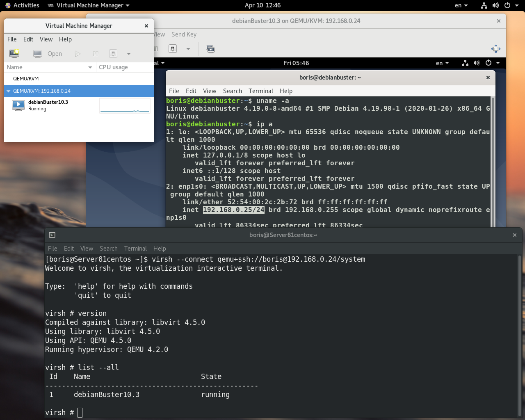Image resolution: width=525 pixels, height=420 pixels.
Task: Open the File menu in Virtual Machine Manager
Action: coord(12,39)
